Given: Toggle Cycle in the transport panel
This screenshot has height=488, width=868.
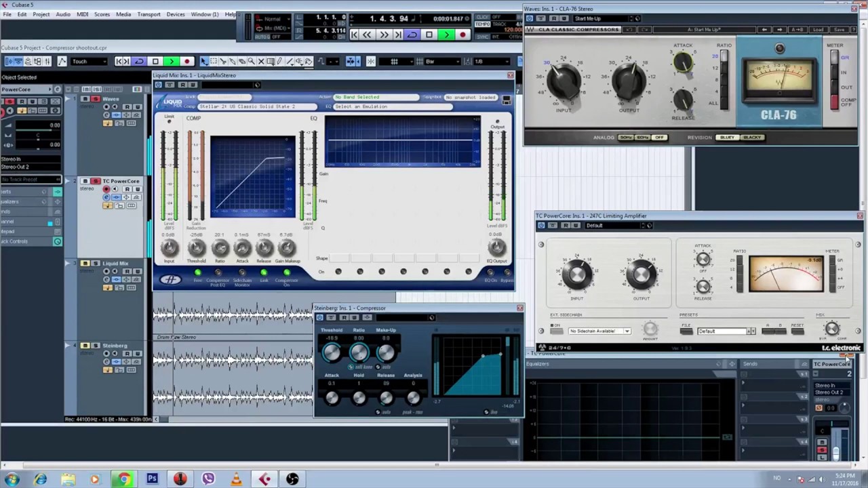Looking at the screenshot, I should tap(412, 35).
